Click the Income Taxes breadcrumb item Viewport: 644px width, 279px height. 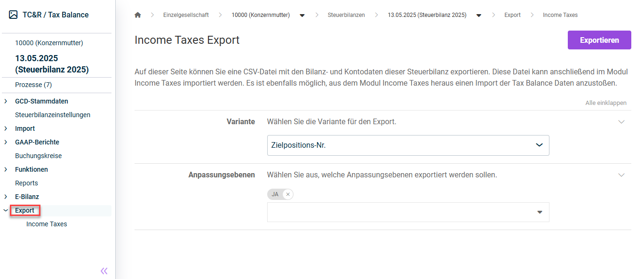click(x=560, y=15)
